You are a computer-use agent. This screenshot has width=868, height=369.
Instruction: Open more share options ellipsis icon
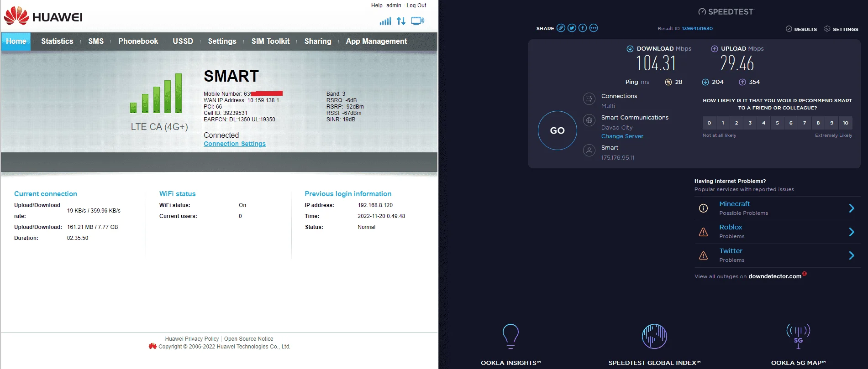[x=594, y=28]
